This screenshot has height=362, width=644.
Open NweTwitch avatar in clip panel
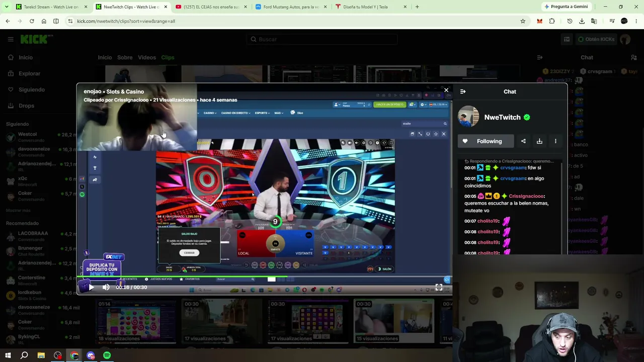468,117
